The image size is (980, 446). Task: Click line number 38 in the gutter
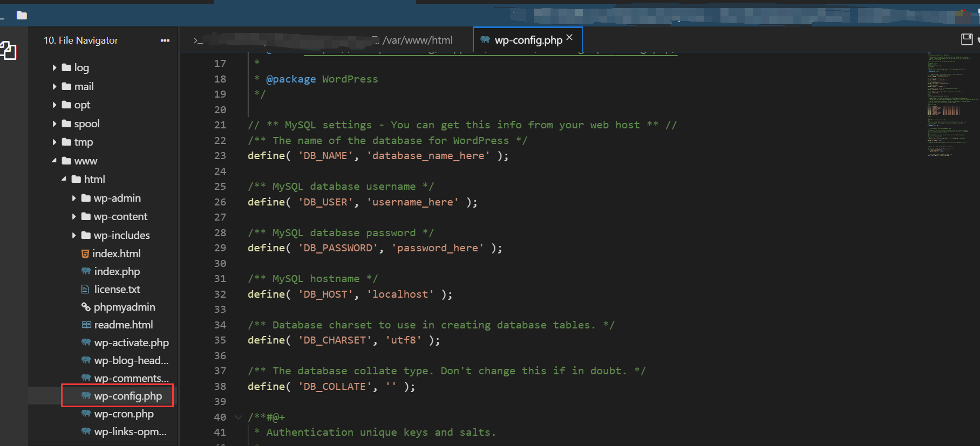click(220, 387)
